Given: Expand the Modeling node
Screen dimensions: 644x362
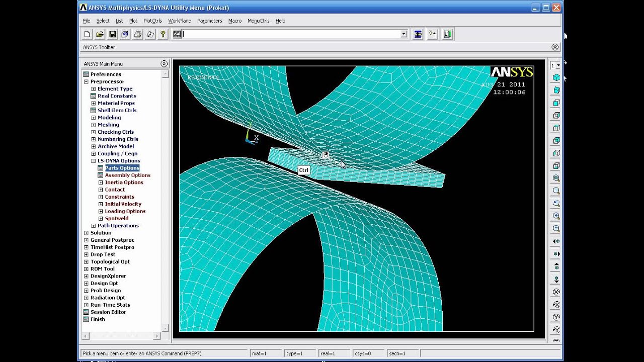Looking at the screenshot, I should coord(94,118).
